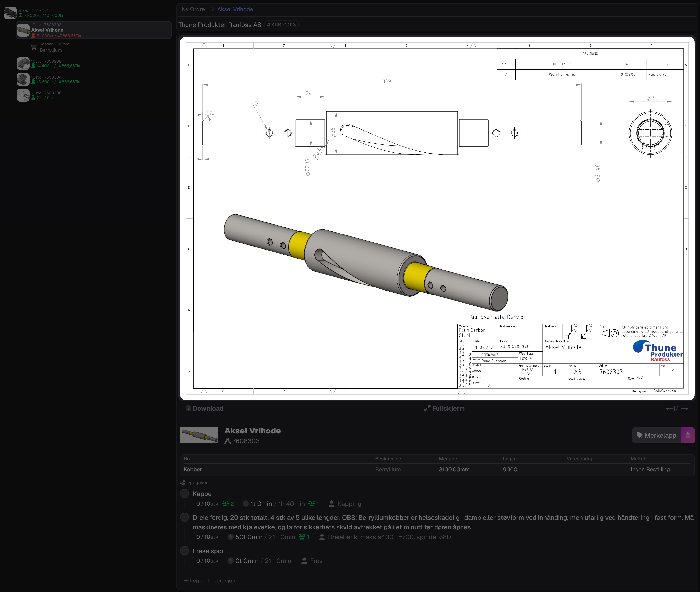Open the Aksel Vrihode breadcrumb link
Image resolution: width=700 pixels, height=592 pixels.
coord(235,9)
